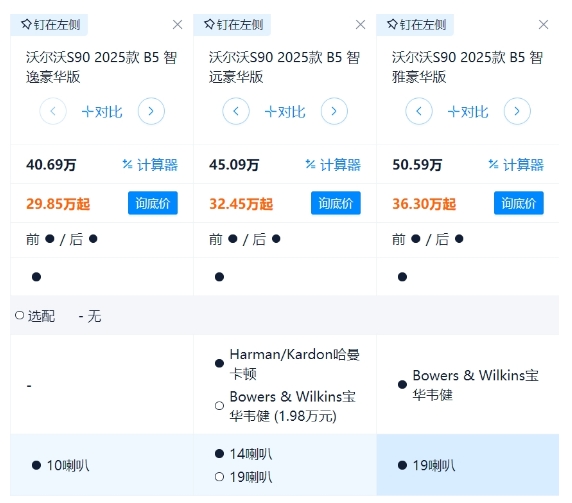Click 询底价 next to 36.30万起

coord(519,203)
